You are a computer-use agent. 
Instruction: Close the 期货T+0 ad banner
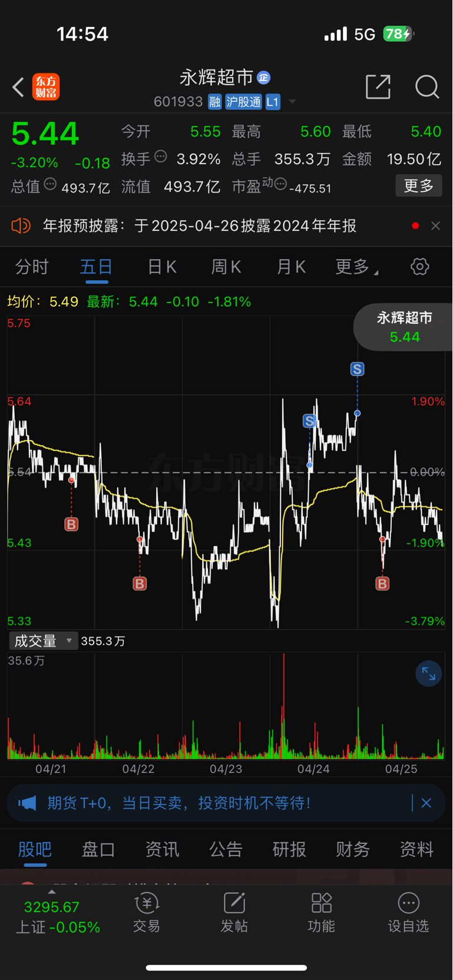(426, 803)
